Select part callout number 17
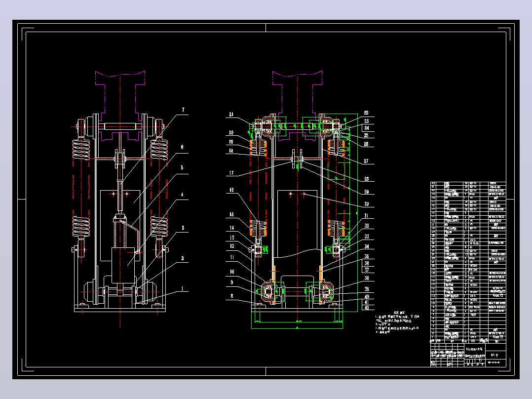Viewport: 532px width, 399px height. pyautogui.click(x=231, y=173)
